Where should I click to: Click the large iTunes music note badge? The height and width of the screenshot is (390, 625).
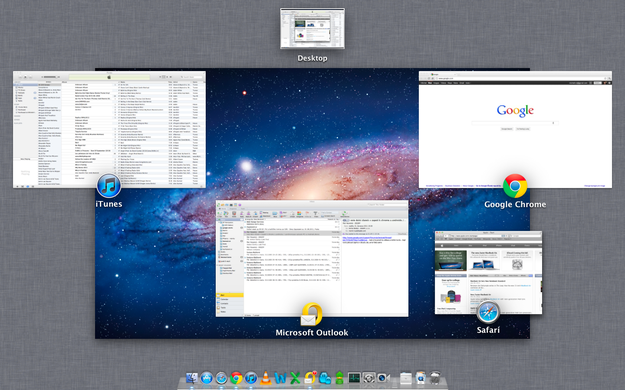click(x=108, y=185)
